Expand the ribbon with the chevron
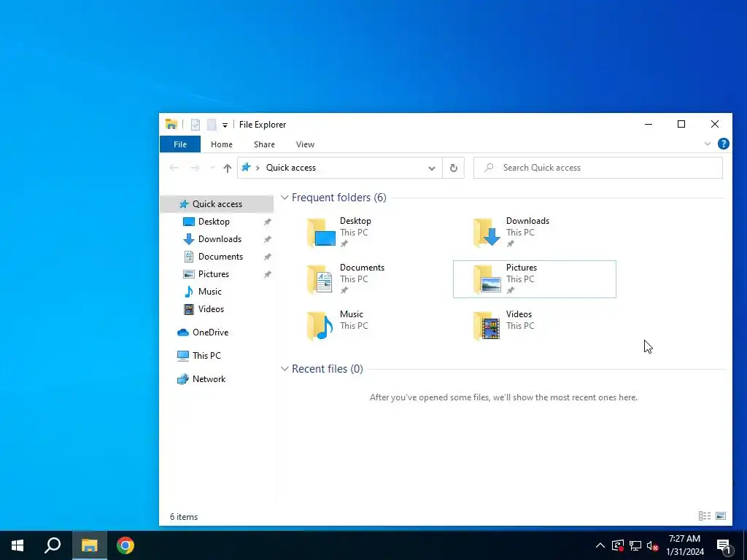 [708, 144]
